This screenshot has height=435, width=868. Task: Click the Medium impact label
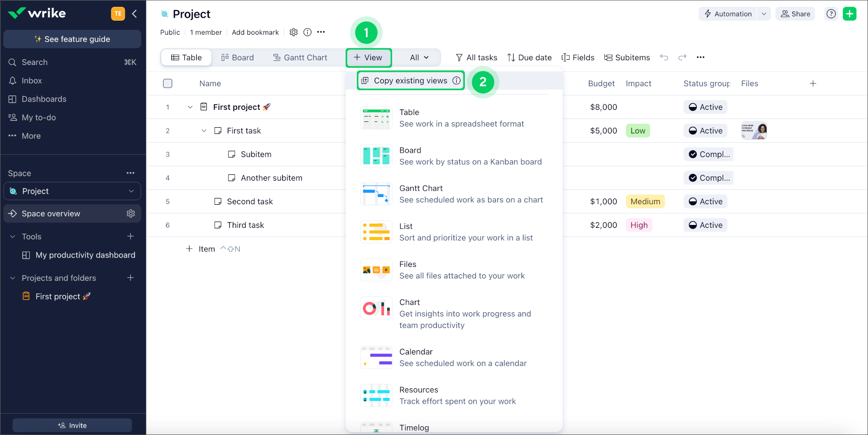click(645, 201)
